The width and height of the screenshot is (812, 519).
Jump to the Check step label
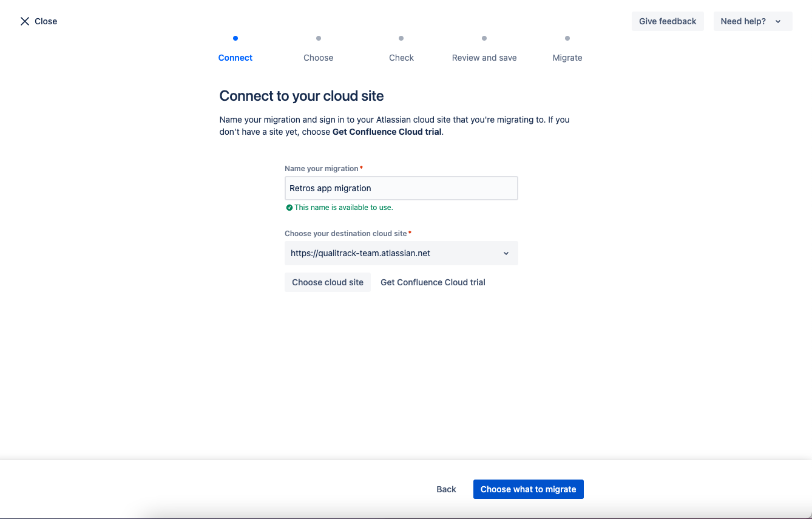click(401, 58)
